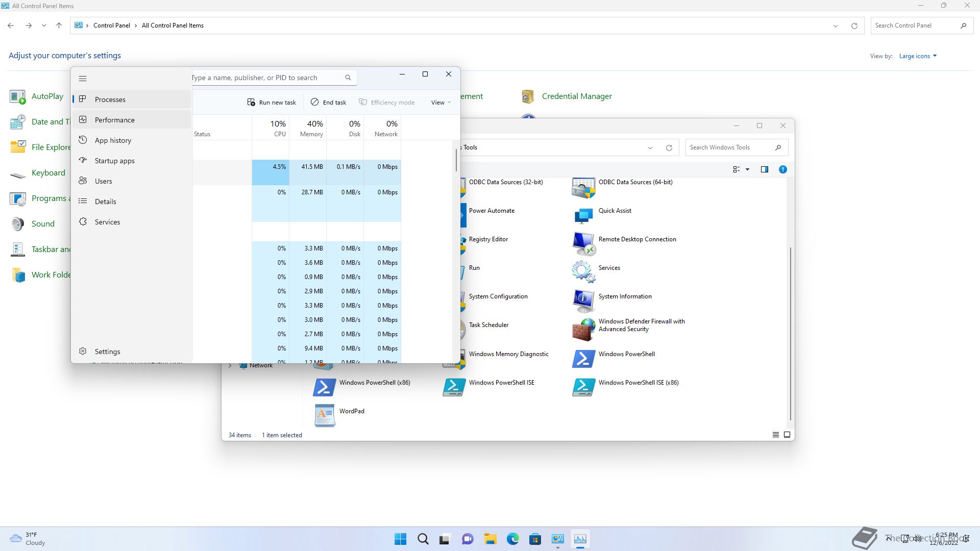Open WordPad in Windows Tools

click(x=339, y=416)
